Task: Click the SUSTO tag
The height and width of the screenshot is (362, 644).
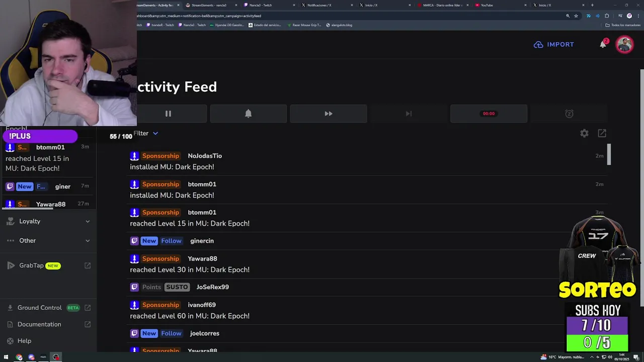Action: (177, 287)
